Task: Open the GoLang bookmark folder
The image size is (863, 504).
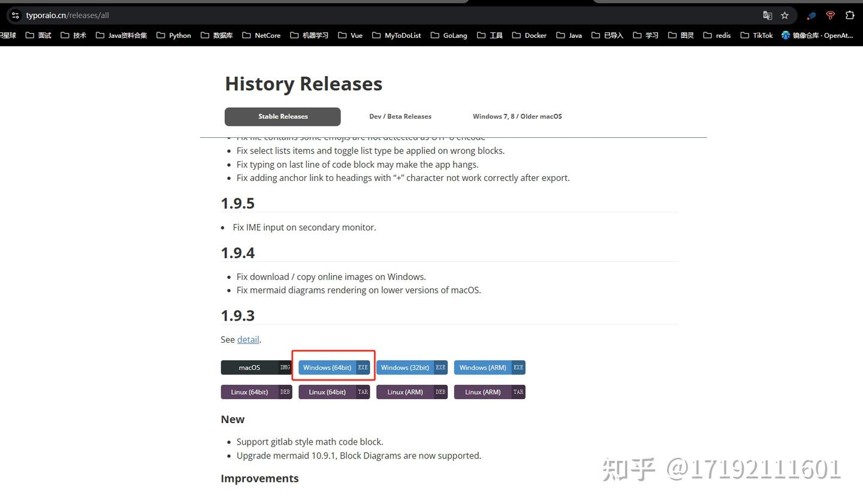Action: pos(449,35)
